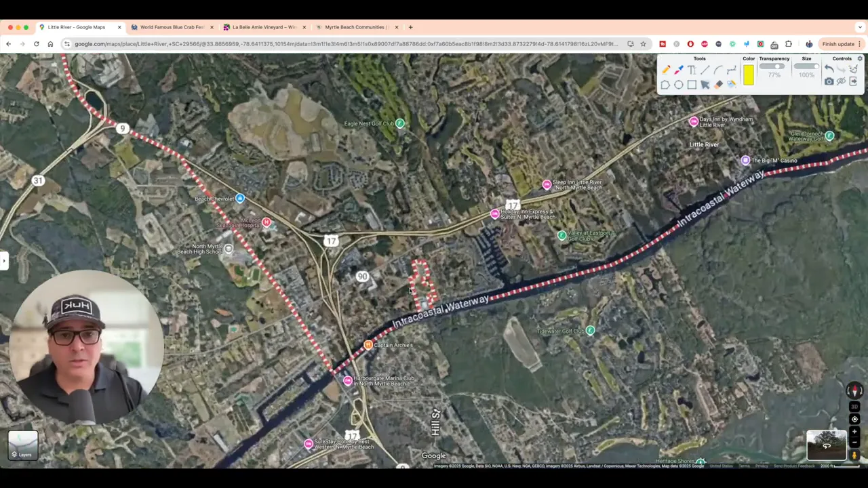Select the pencil drawing tool
This screenshot has height=488, width=868.
tap(666, 70)
